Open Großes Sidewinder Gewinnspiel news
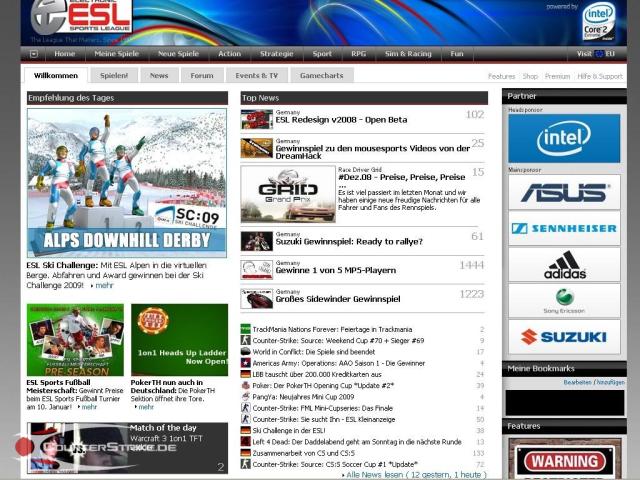The image size is (640, 480). (x=338, y=299)
